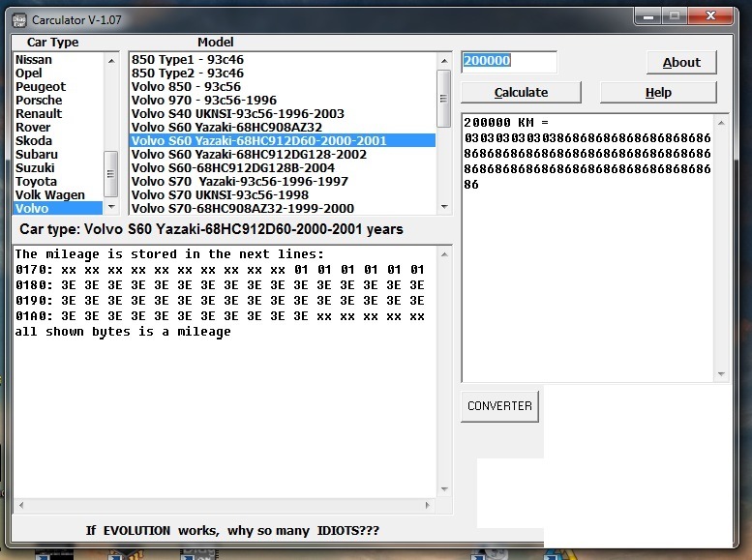Viewport: 752px width, 560px height.
Task: Click result box scroll down arrow
Action: click(x=721, y=374)
